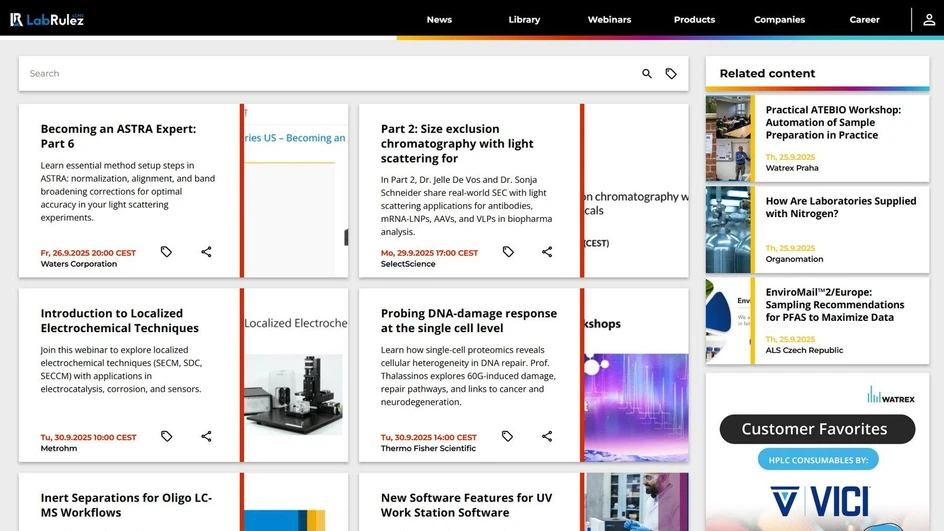Click tag icon on Size exclusion chromatography card
944x531 pixels.
[508, 252]
